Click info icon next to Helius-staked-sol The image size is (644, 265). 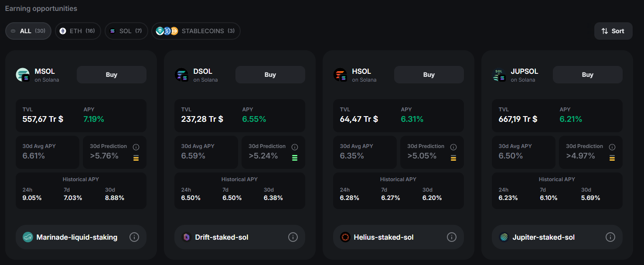[x=452, y=237]
